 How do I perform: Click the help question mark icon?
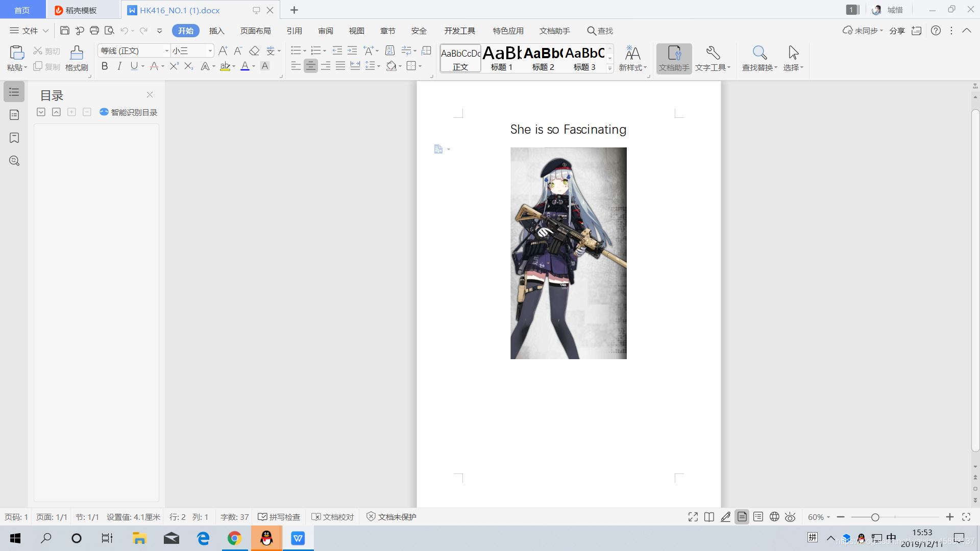[x=936, y=31]
